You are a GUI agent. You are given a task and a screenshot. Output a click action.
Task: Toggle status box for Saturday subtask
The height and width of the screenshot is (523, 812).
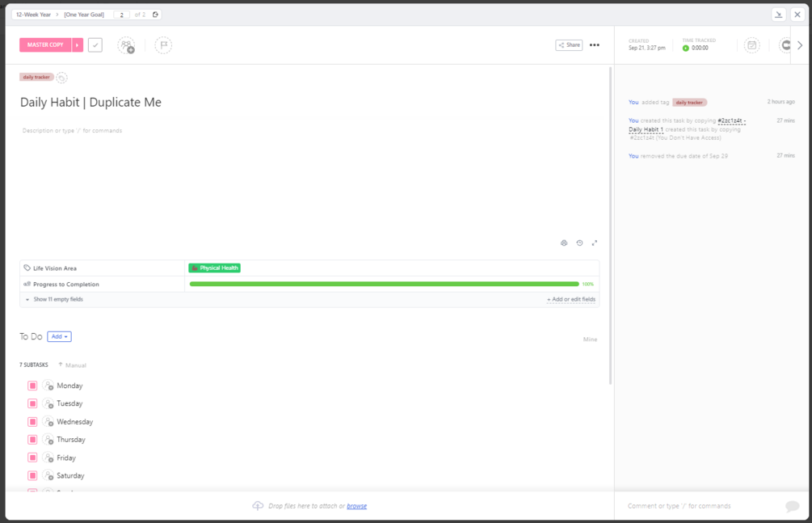click(32, 476)
